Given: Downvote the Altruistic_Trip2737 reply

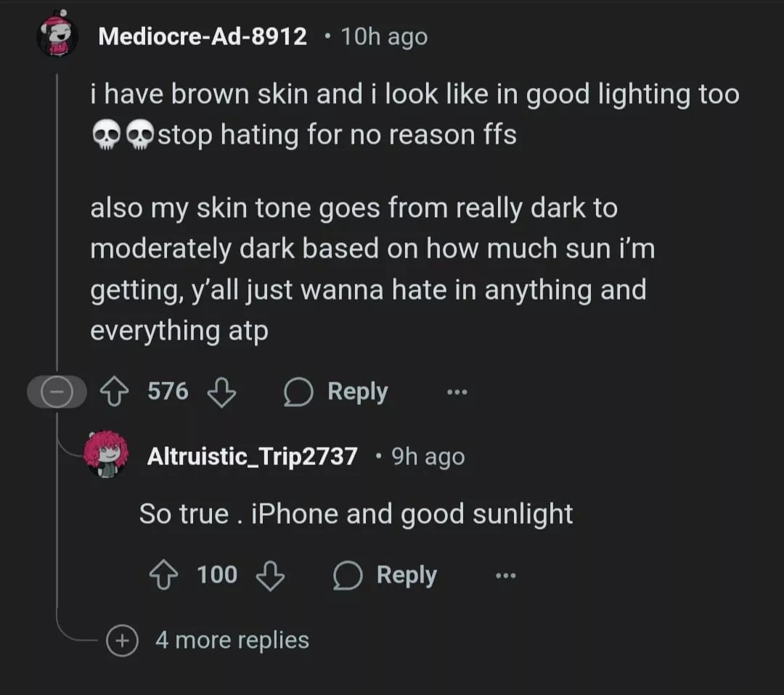Looking at the screenshot, I should click(x=271, y=576).
